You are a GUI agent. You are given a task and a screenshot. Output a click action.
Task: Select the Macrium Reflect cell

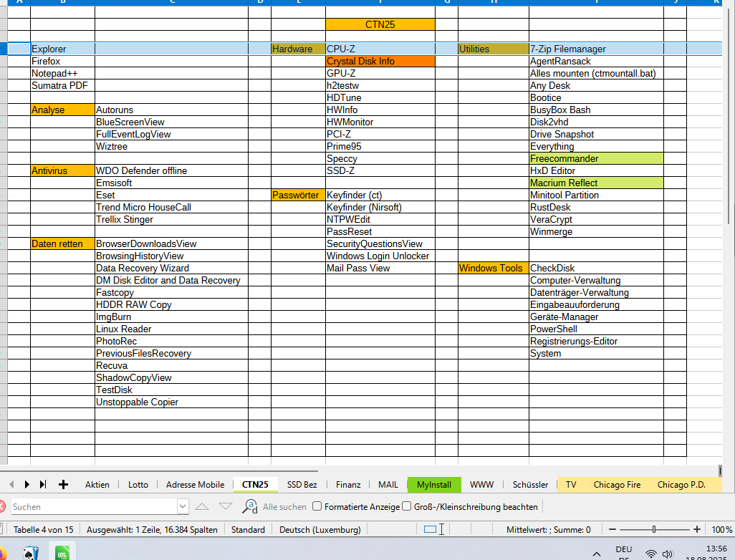(596, 183)
